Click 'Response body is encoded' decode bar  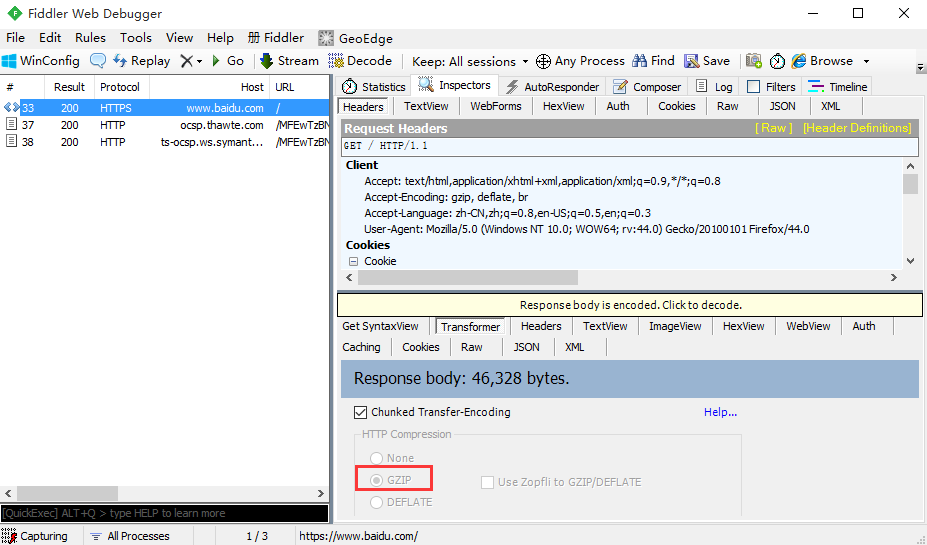630,305
